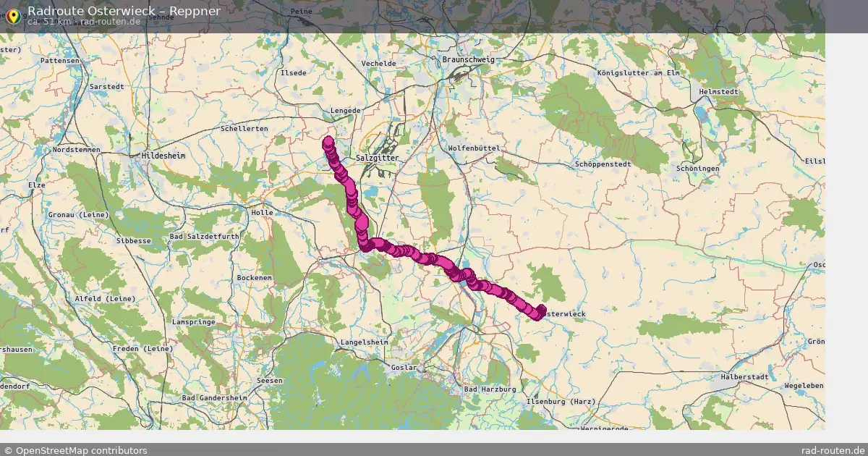Image resolution: width=868 pixels, height=456 pixels.
Task: Click the route bend marker south of Salzgitter
Action: (x=364, y=247)
